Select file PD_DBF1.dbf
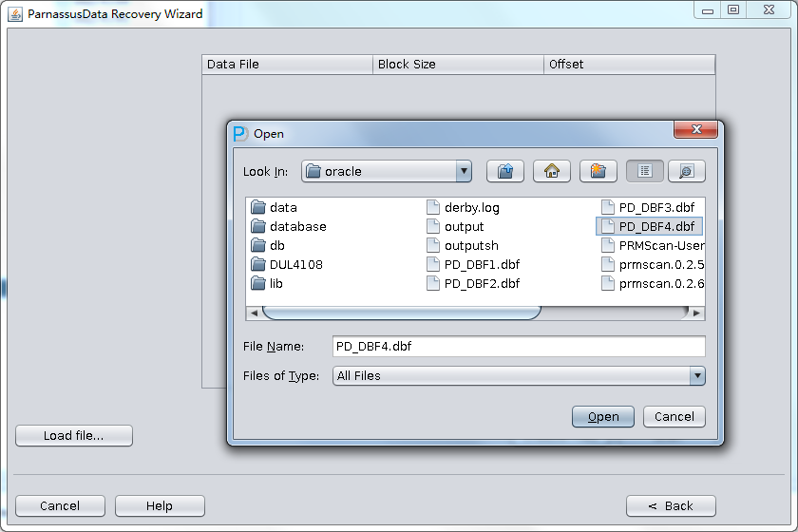The height and width of the screenshot is (532, 798). click(473, 264)
